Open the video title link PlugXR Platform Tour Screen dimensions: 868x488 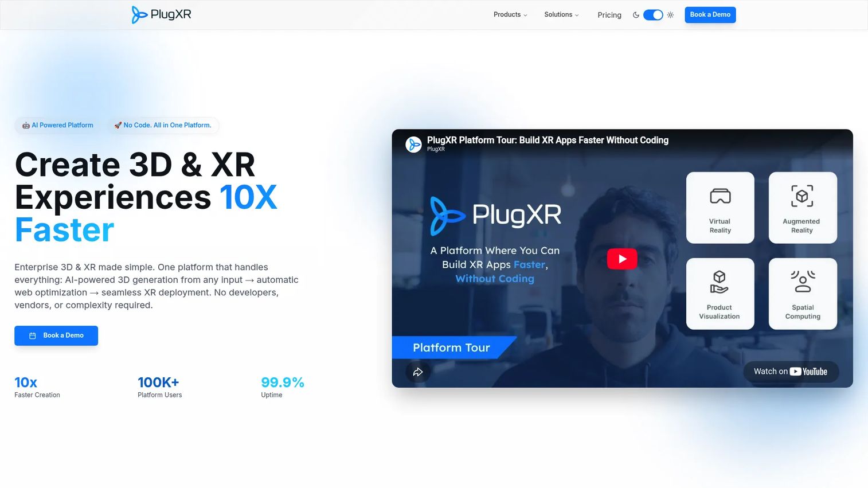click(548, 140)
